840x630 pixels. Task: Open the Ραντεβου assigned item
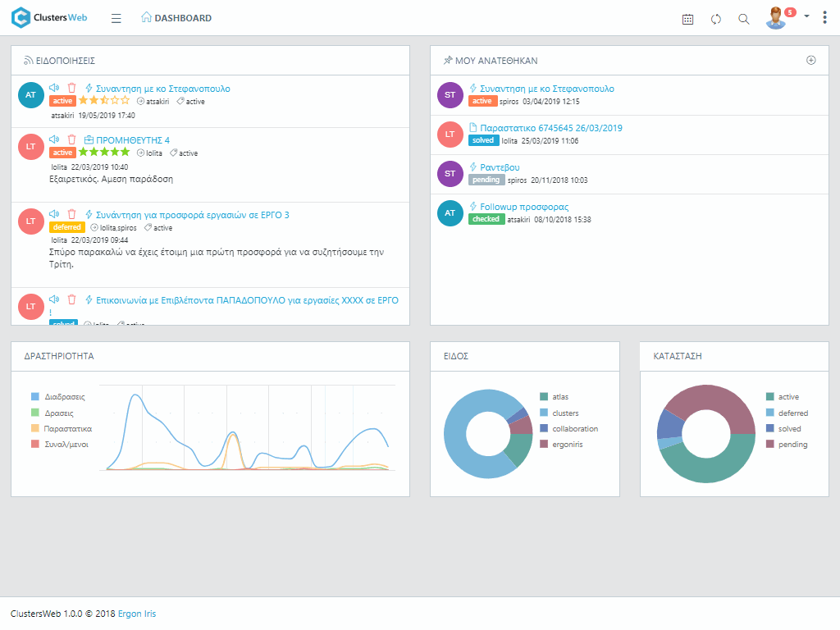tap(500, 167)
